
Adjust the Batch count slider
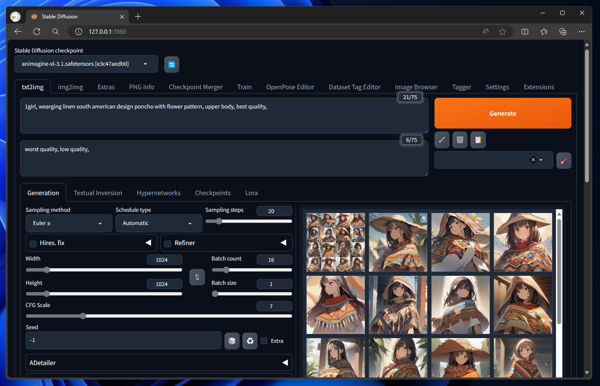[252, 270]
